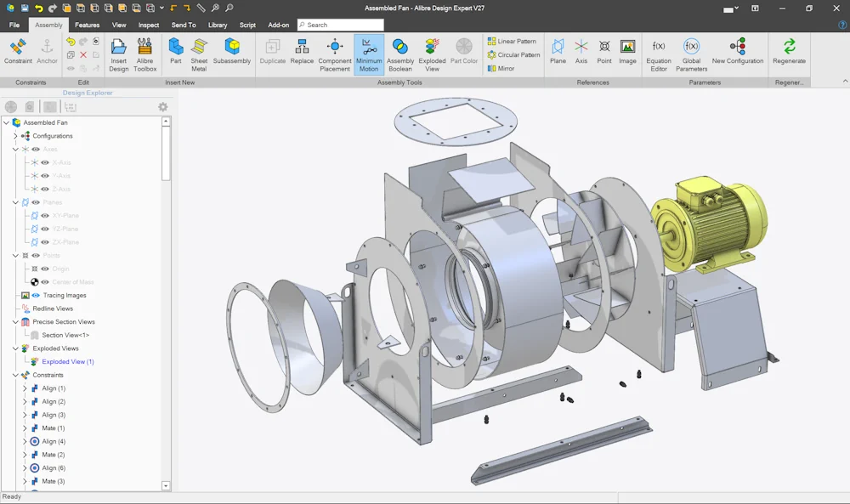Switch to the Features ribbon tab
This screenshot has width=850, height=504.
88,25
